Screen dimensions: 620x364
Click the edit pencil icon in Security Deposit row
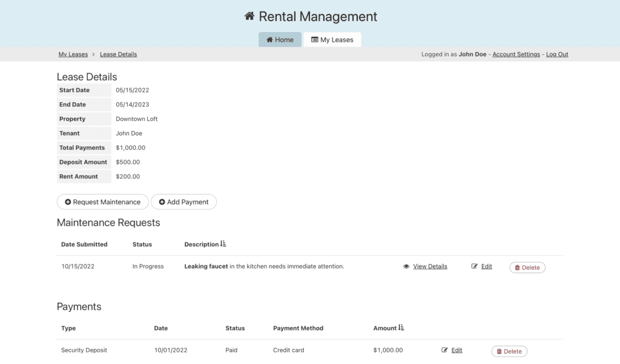coord(445,350)
